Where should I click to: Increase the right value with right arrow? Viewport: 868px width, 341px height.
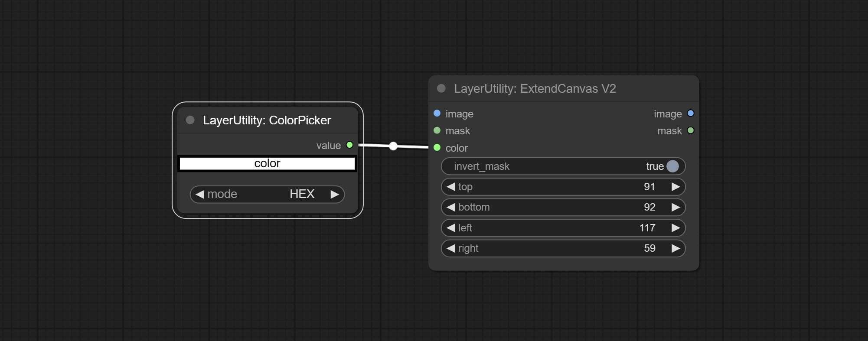tap(675, 248)
